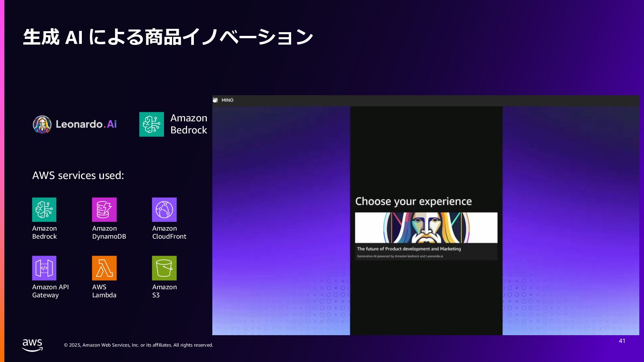This screenshot has height=362, width=644.
Task: Click the 'Choose your experience' heading
Action: tap(413, 201)
